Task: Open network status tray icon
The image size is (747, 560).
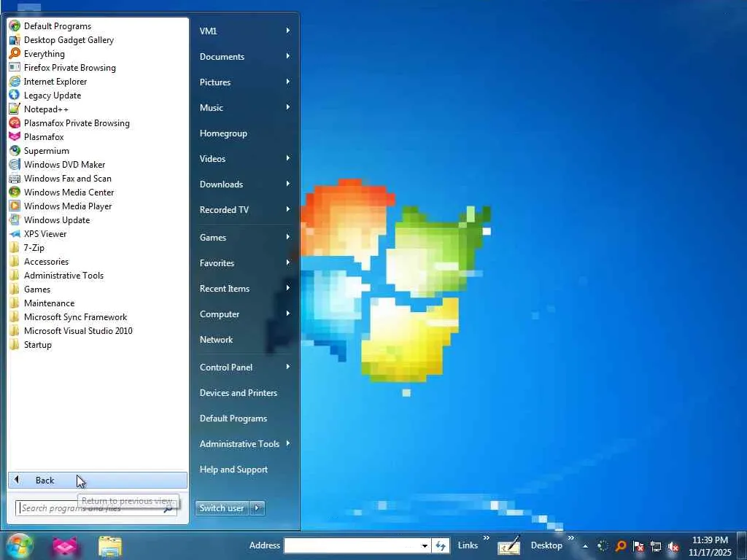Action: click(x=656, y=546)
